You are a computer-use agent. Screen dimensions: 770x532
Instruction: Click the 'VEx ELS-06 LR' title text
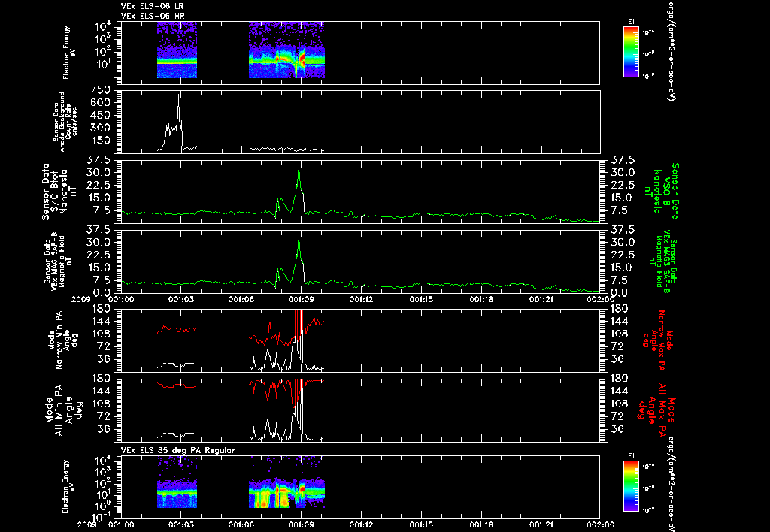click(x=153, y=6)
